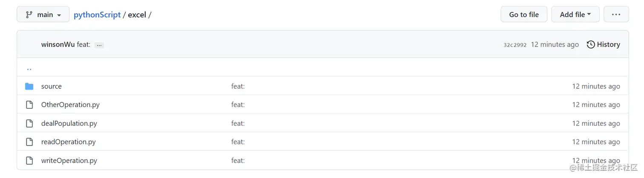Click the dealPopulation.py file icon
This screenshot has width=644, height=178.
tap(29, 124)
